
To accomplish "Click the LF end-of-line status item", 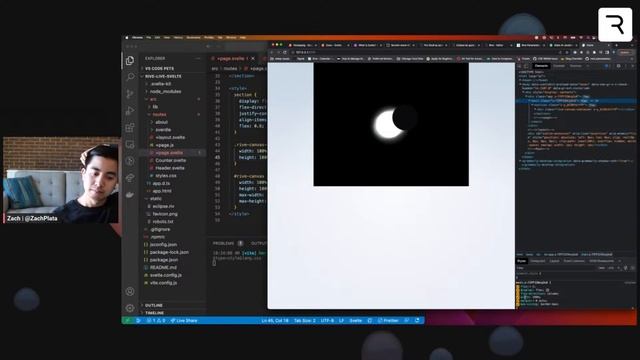I will click(341, 321).
